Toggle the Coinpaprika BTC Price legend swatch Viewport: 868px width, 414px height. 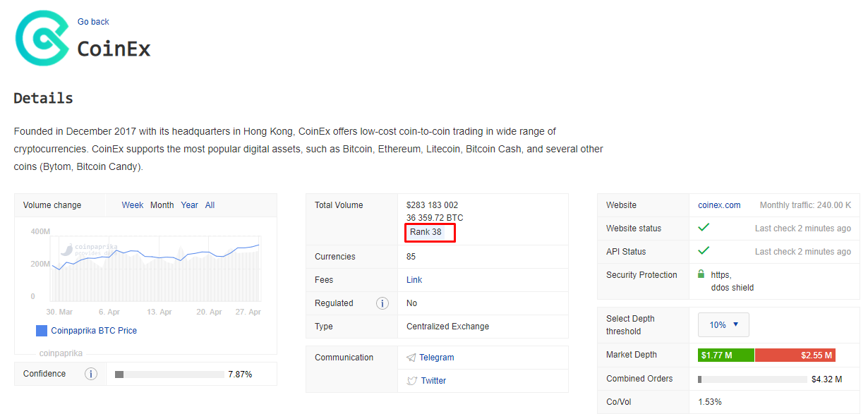click(42, 331)
